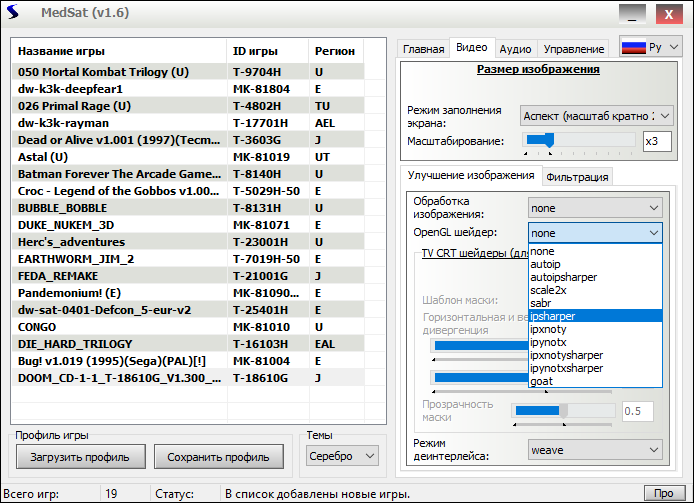Viewport: 694px width, 503px height.
Task: Click Сохранить профиль button
Action: 219,457
